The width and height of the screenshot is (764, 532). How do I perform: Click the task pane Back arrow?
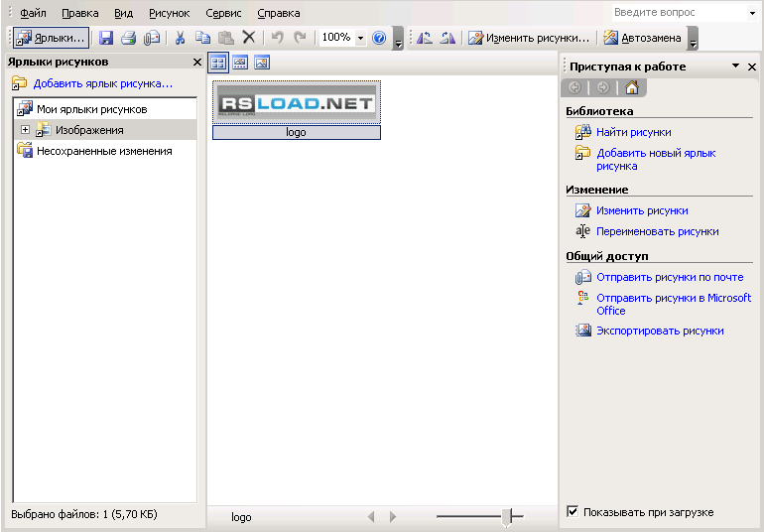click(574, 87)
